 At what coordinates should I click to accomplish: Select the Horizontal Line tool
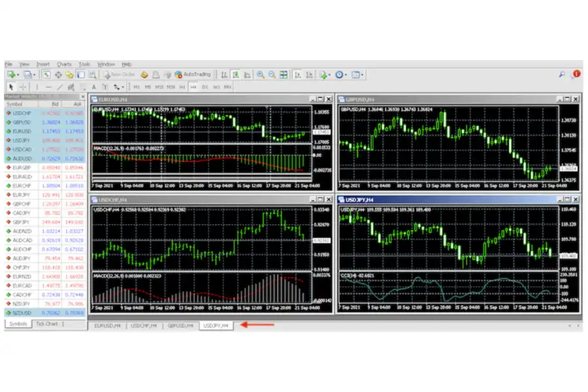pos(48,87)
